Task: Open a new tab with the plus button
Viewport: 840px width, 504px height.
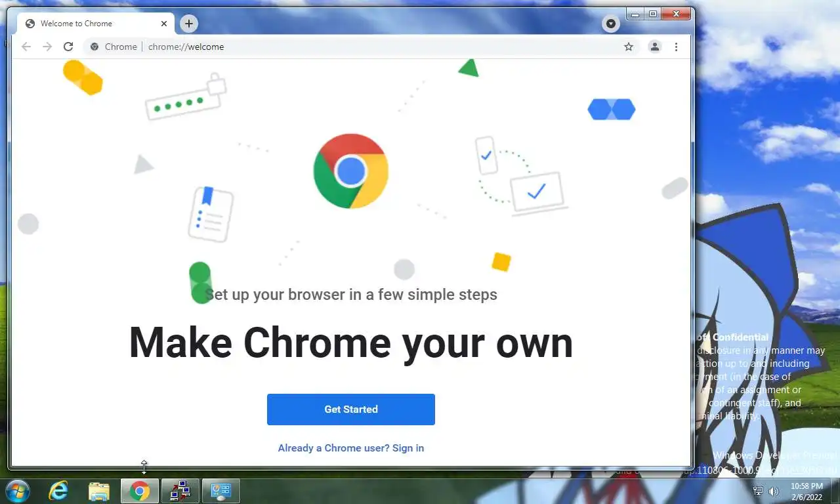Action: 188,24
